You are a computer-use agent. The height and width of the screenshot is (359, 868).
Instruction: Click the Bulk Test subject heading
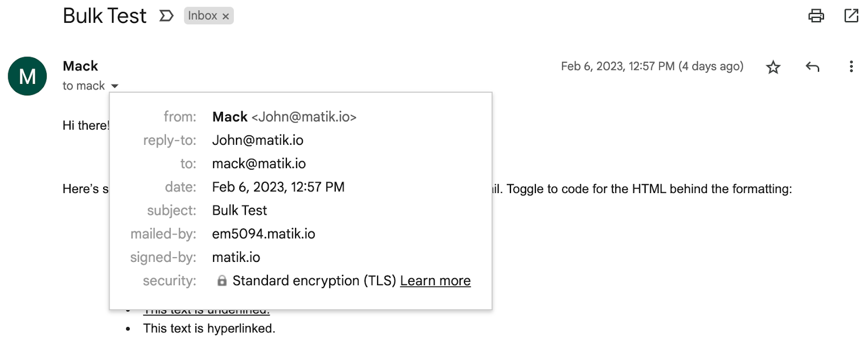coord(105,16)
